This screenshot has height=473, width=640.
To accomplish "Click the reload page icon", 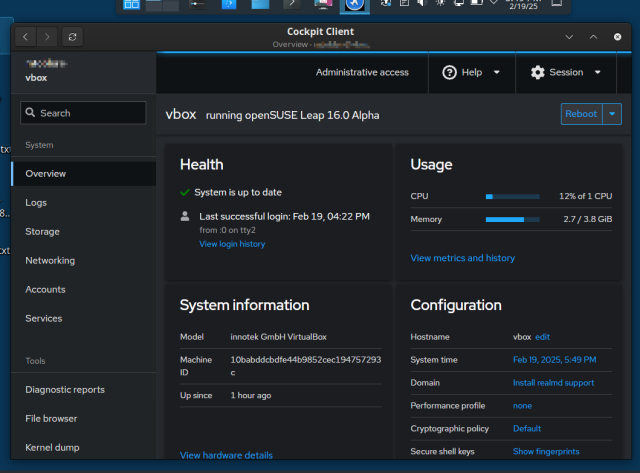I will pos(73,37).
